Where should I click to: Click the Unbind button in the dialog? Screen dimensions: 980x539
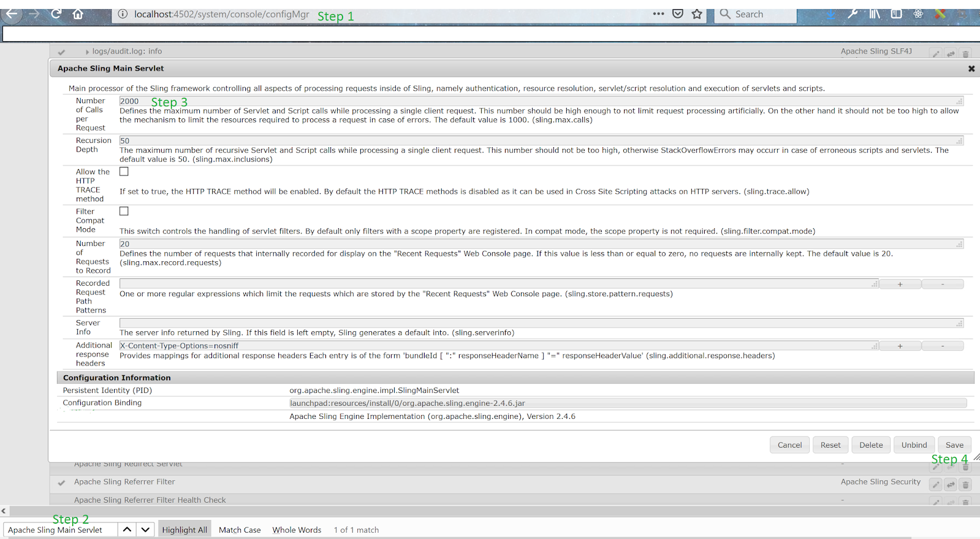pos(914,445)
